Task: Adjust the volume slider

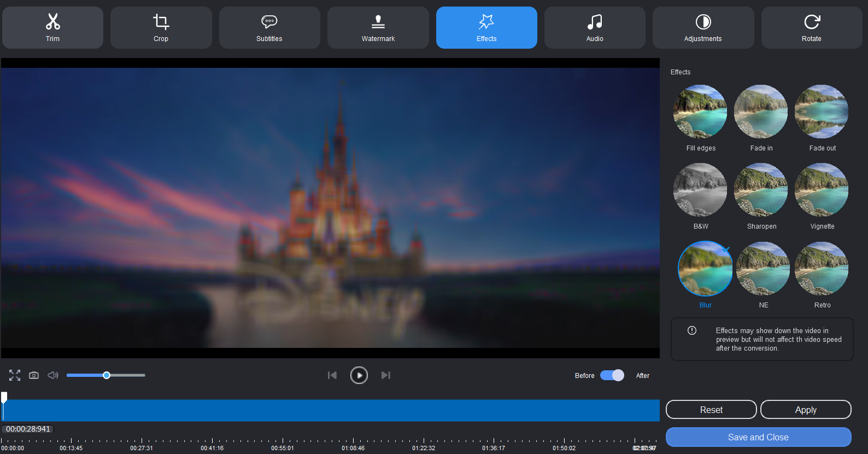Action: coord(106,375)
